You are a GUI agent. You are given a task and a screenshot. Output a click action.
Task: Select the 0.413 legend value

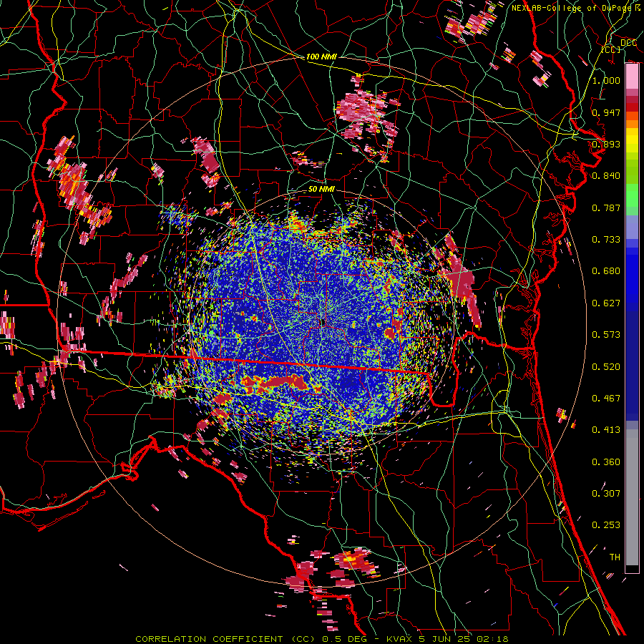tap(606, 430)
